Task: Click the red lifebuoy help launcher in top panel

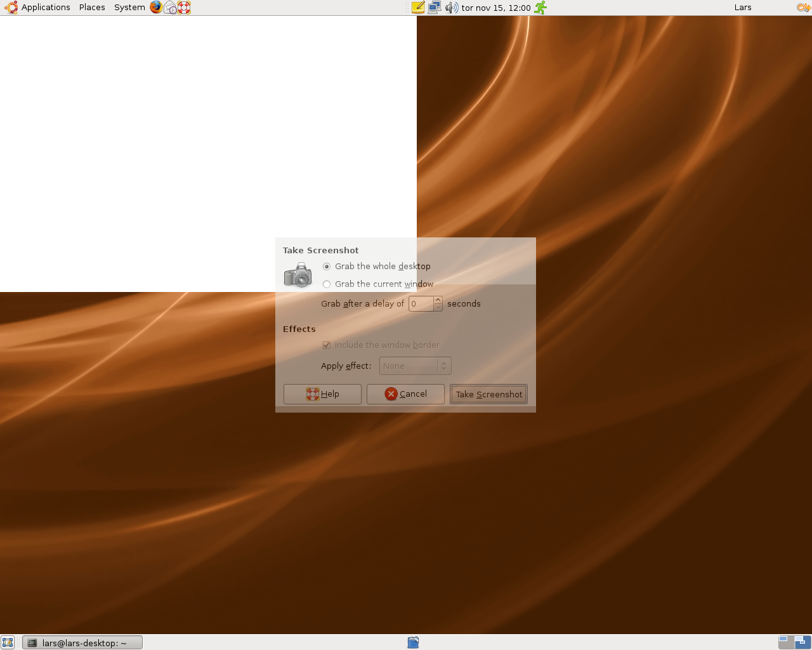Action: tap(184, 8)
